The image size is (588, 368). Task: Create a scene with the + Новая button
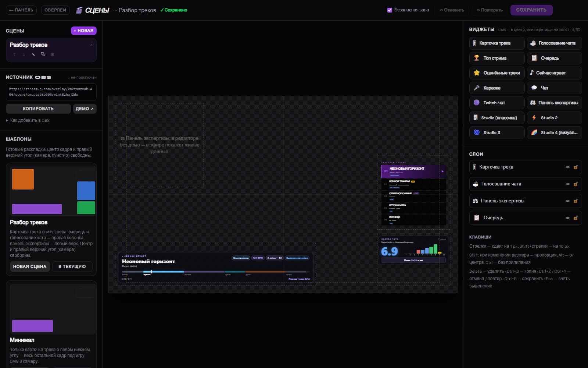(x=84, y=31)
